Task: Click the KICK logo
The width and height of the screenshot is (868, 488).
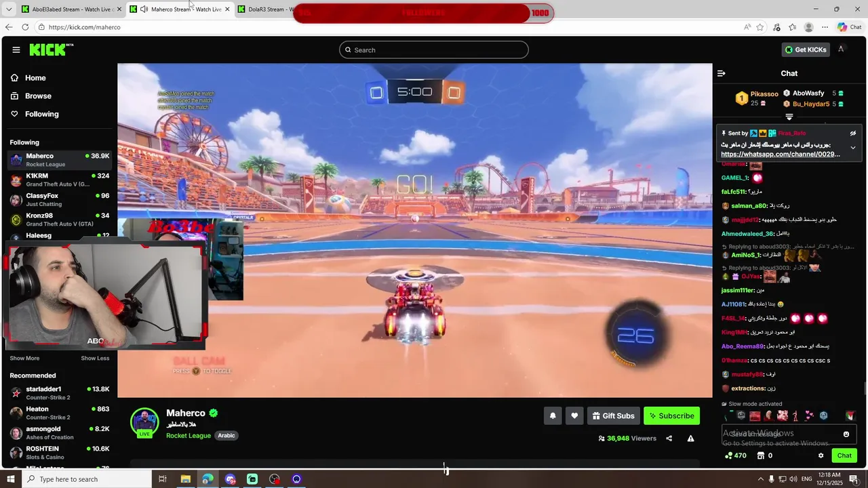Action: pyautogui.click(x=51, y=49)
